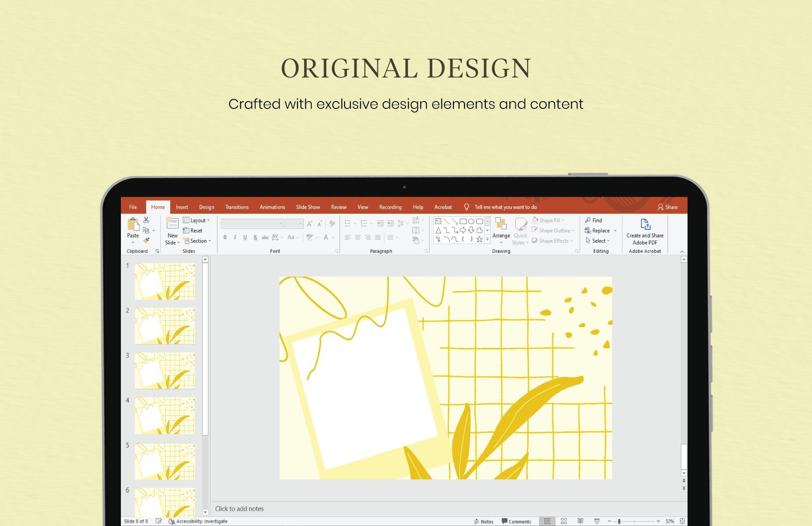Toggle the Comments pane
This screenshot has width=812, height=526.
[x=516, y=521]
